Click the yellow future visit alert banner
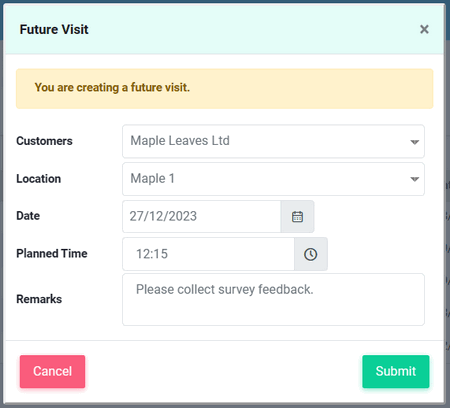 point(225,89)
